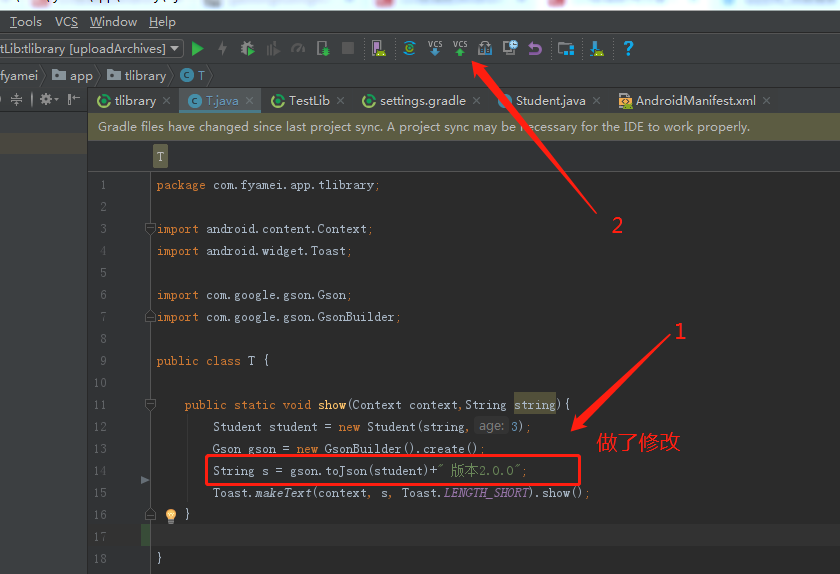Start debugging with the bug icon

pos(248,49)
